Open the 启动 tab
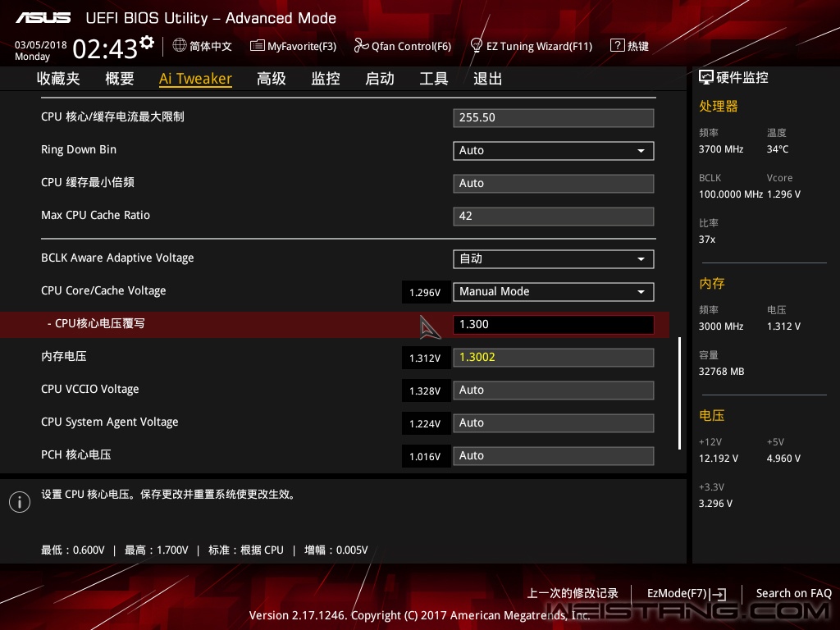Viewport: 840px width, 630px height. coord(380,79)
